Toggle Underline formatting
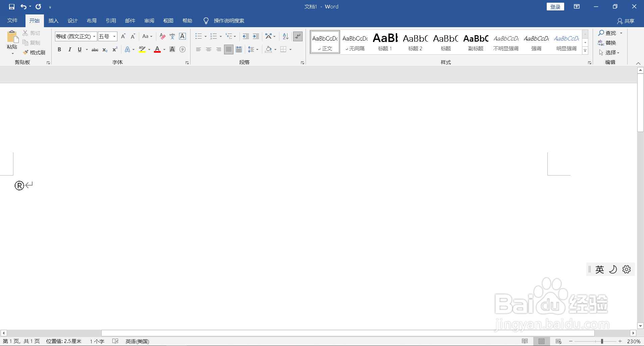 (79, 49)
